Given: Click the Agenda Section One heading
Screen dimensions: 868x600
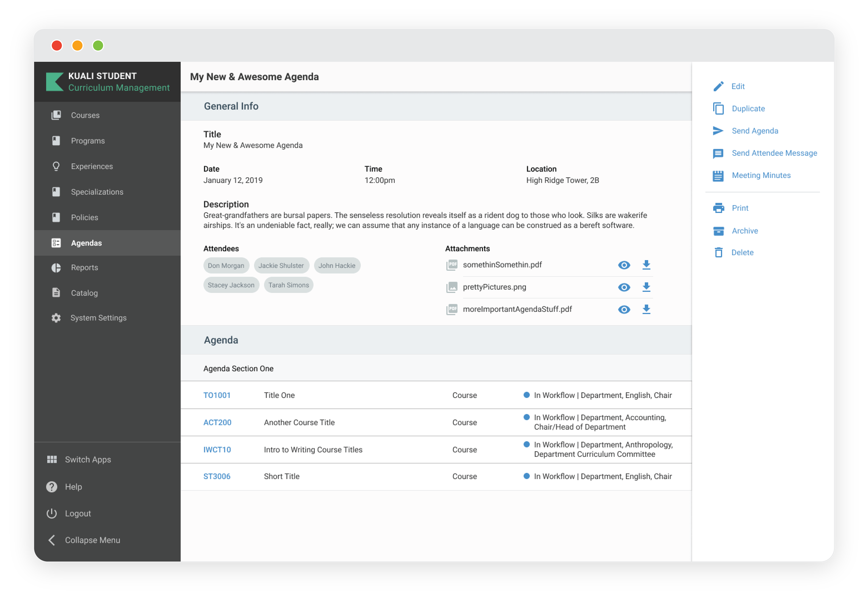Looking at the screenshot, I should [x=238, y=368].
